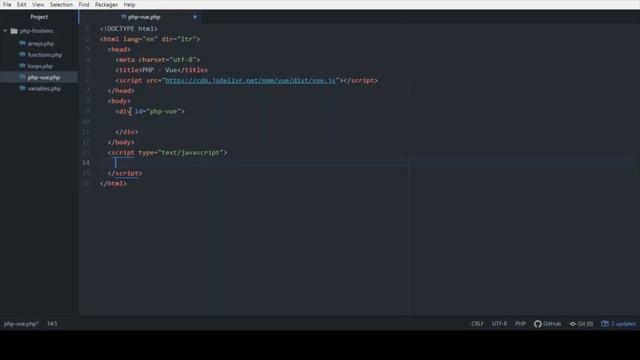This screenshot has width=640, height=360.
Task: Click the file icon on php-vue.php tab
Action: 124,17
